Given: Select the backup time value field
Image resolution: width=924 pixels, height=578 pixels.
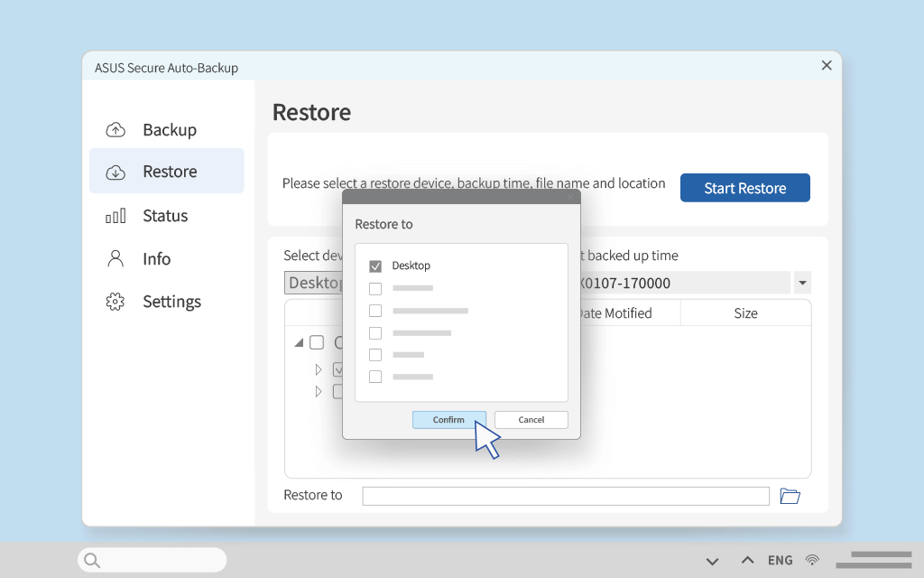Looking at the screenshot, I should tap(685, 283).
